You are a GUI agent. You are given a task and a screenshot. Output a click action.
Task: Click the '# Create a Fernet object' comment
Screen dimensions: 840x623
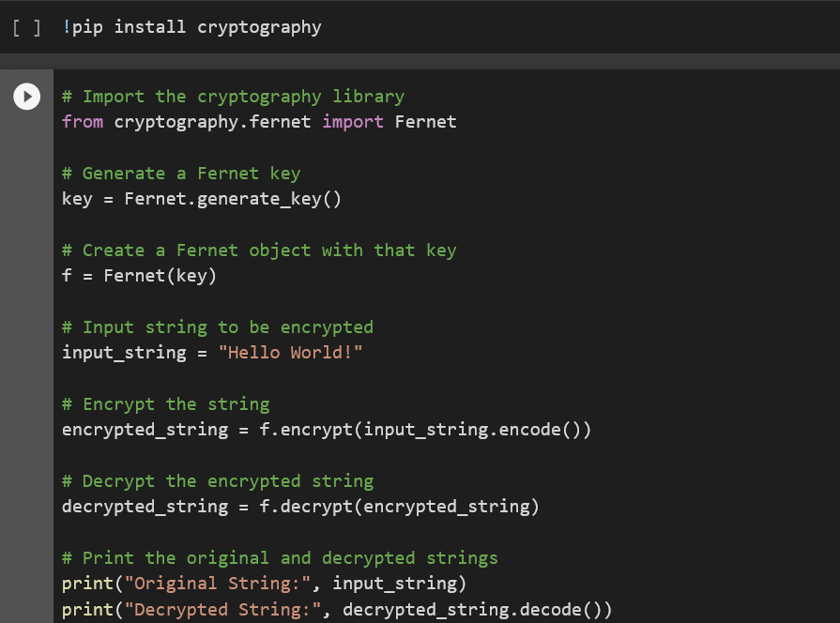259,251
